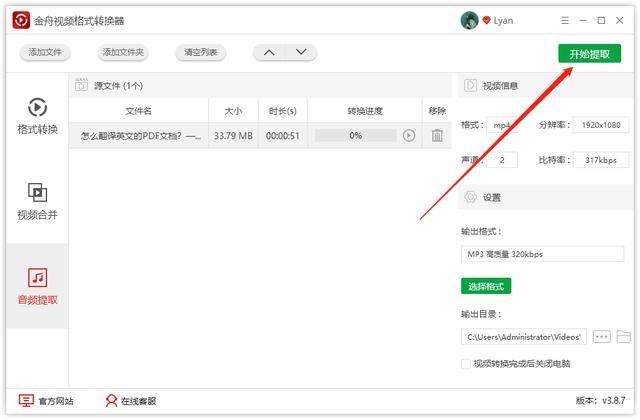The width and height of the screenshot is (640, 420).
Task: Browse output directory via three-dots button
Action: [x=602, y=337]
